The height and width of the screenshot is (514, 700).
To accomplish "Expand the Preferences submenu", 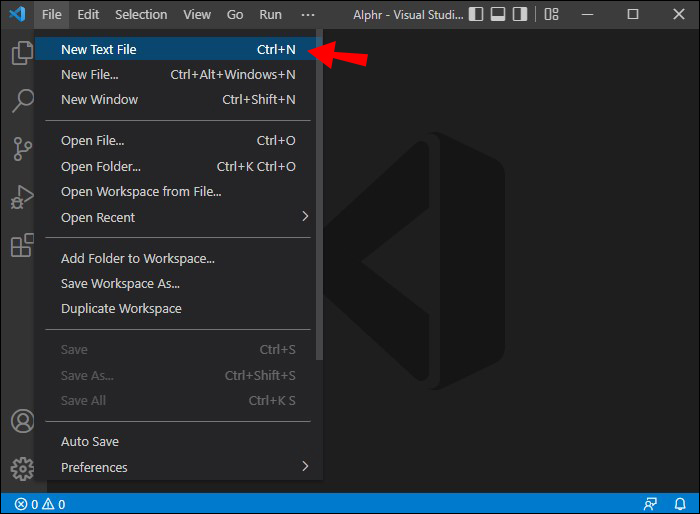I will coord(305,467).
